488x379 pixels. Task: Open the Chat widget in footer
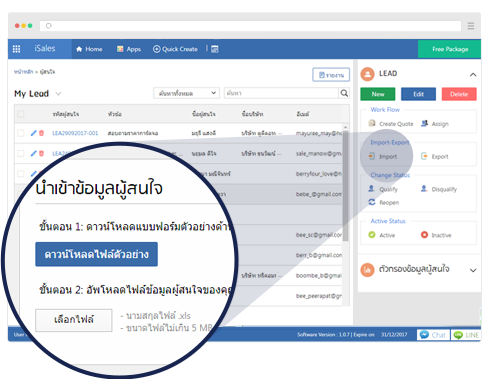[433, 335]
